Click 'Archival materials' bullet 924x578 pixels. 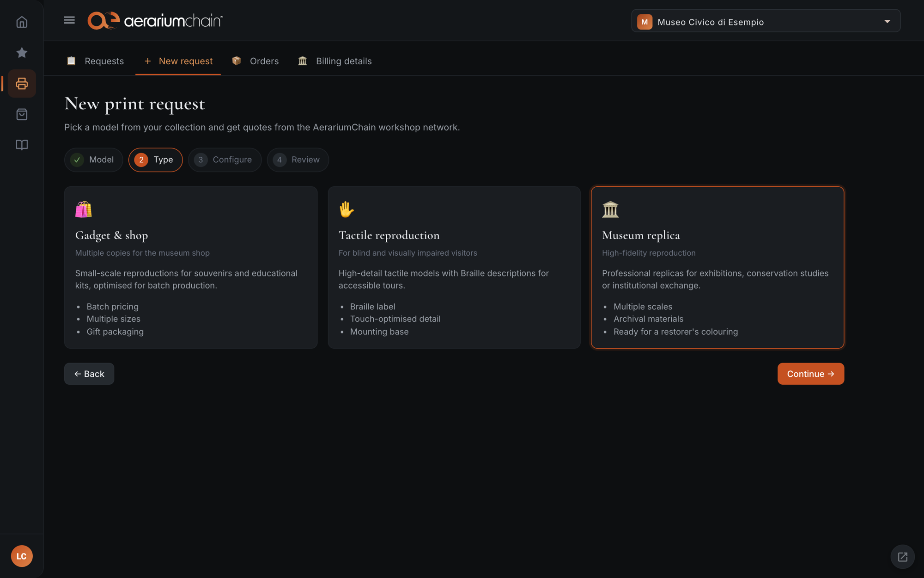(648, 319)
